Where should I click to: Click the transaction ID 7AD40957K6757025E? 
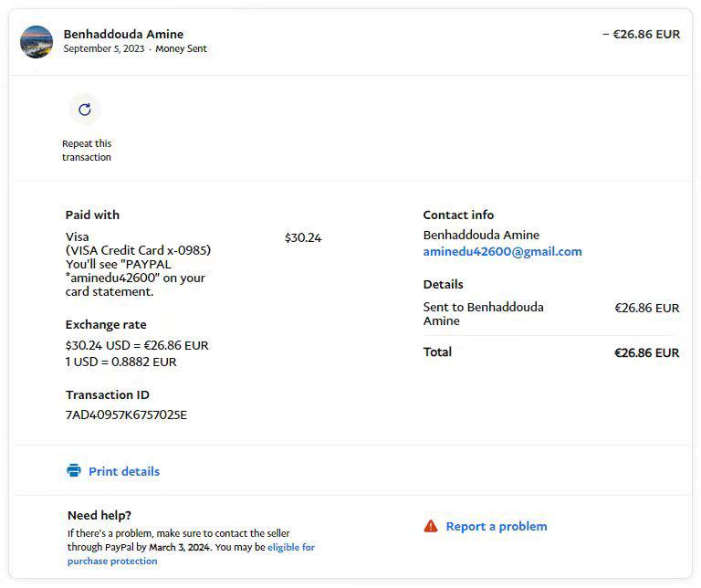pyautogui.click(x=126, y=415)
